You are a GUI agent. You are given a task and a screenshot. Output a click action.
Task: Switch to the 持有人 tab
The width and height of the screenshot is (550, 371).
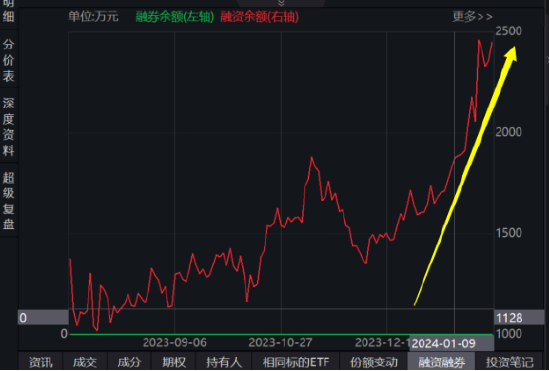click(224, 362)
